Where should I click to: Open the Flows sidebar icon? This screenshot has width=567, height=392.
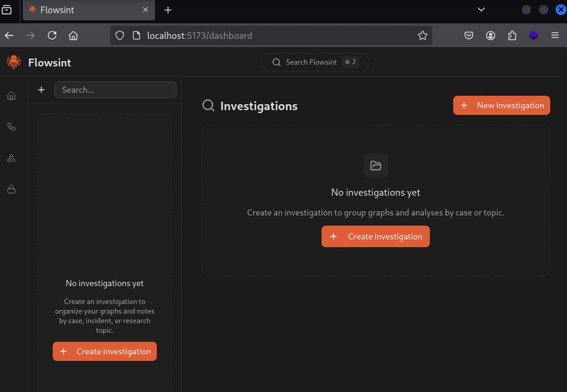[x=11, y=127]
